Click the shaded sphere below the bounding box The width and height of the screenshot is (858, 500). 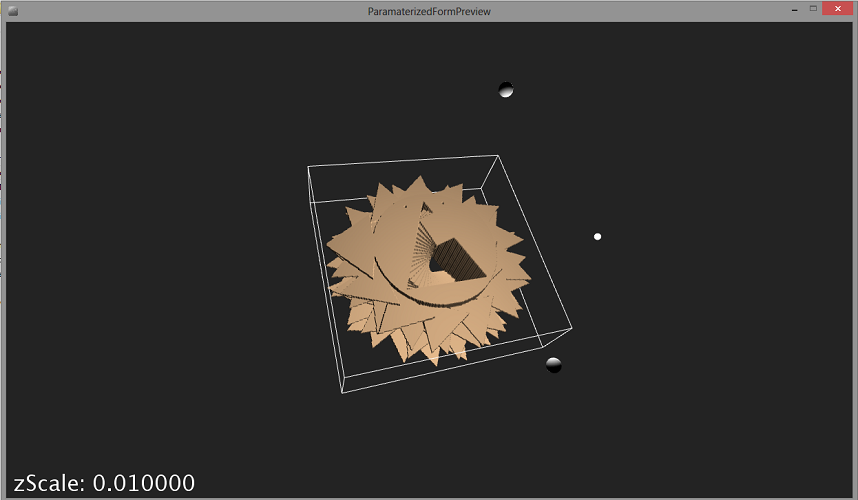coord(553,365)
